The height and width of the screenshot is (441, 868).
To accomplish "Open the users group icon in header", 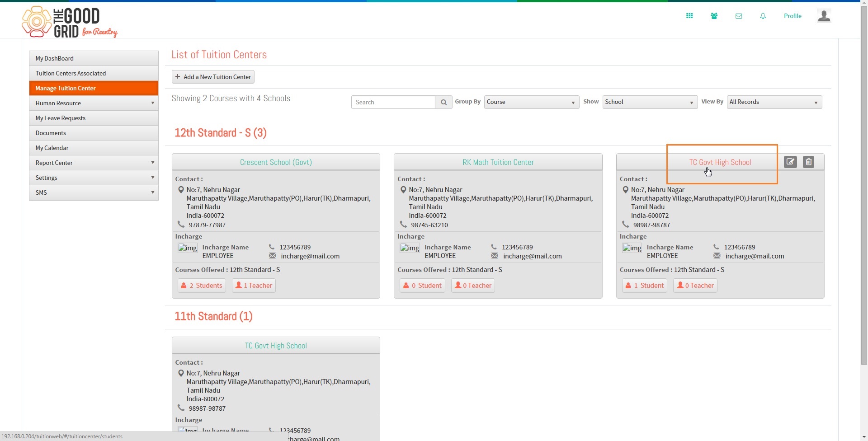I will tap(714, 16).
